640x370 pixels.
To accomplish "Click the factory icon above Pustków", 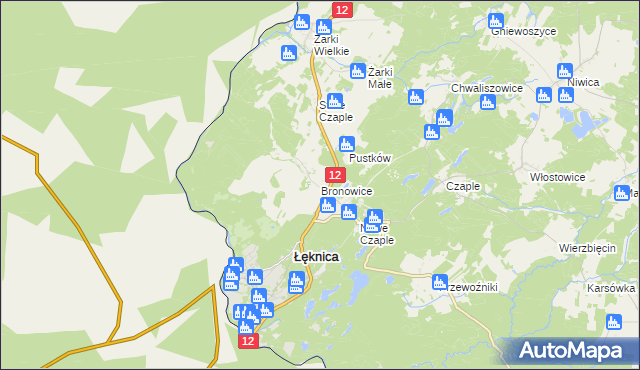I will [347, 144].
